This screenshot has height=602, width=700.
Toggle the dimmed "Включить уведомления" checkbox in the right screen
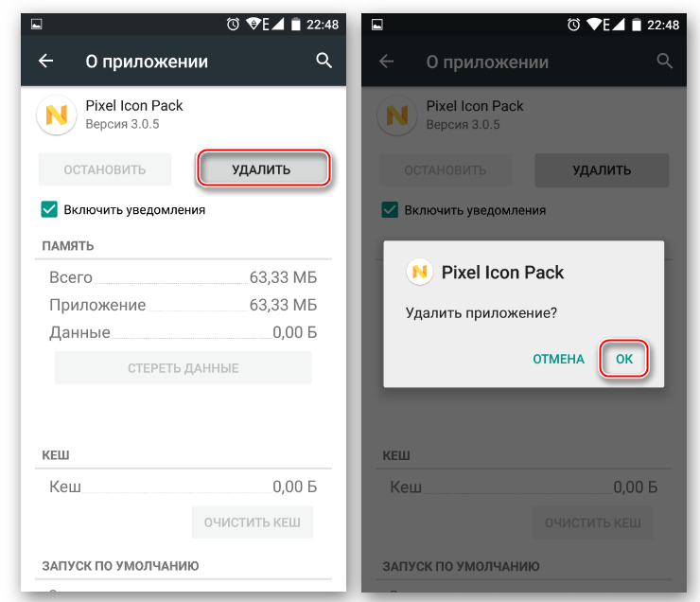[389, 209]
